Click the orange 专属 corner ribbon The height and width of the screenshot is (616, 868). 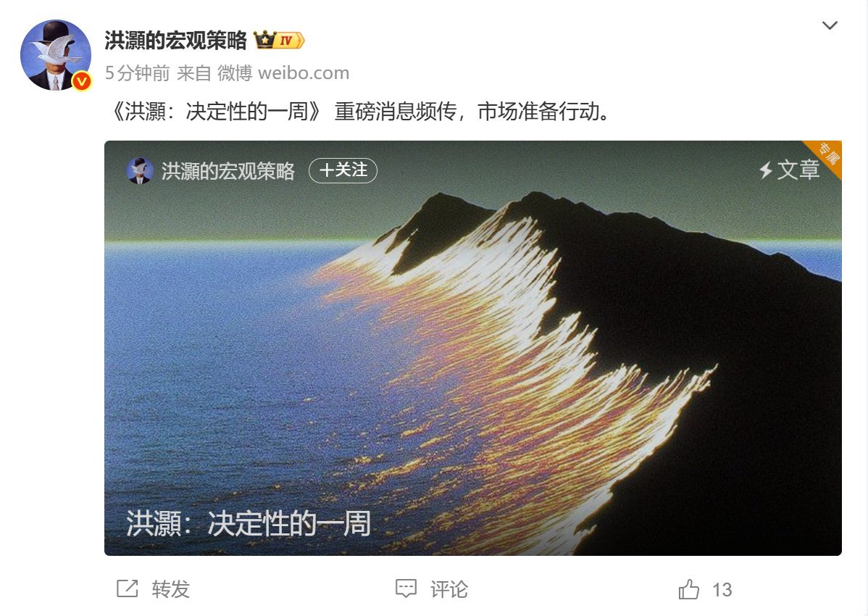[827, 154]
